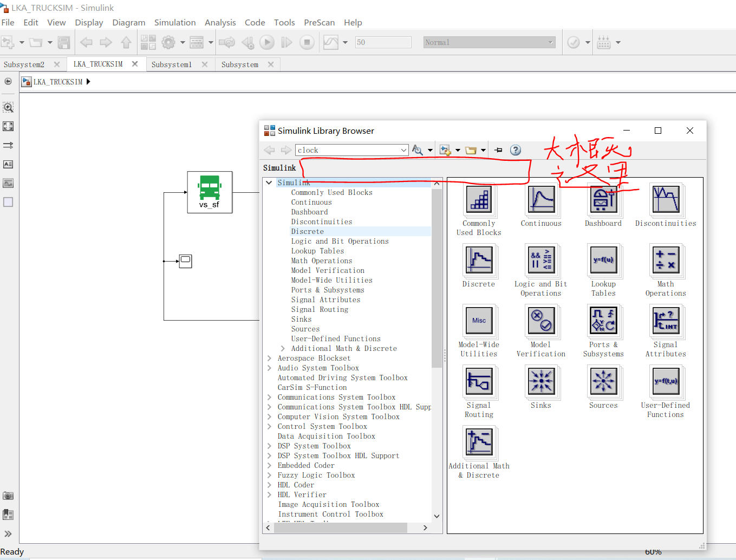Open the Discontinuities library block icon
This screenshot has width=736, height=560.
pyautogui.click(x=666, y=200)
